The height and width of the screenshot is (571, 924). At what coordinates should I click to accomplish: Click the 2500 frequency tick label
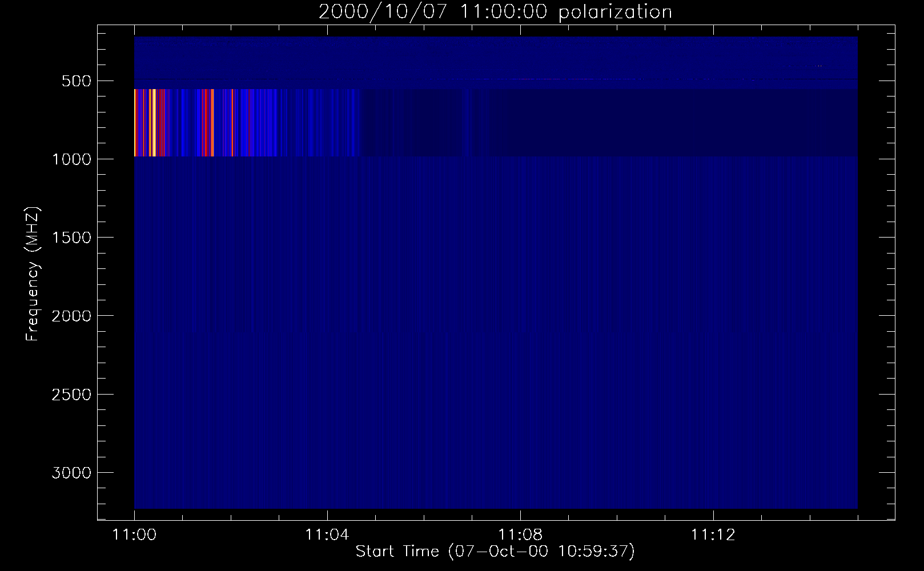(71, 395)
